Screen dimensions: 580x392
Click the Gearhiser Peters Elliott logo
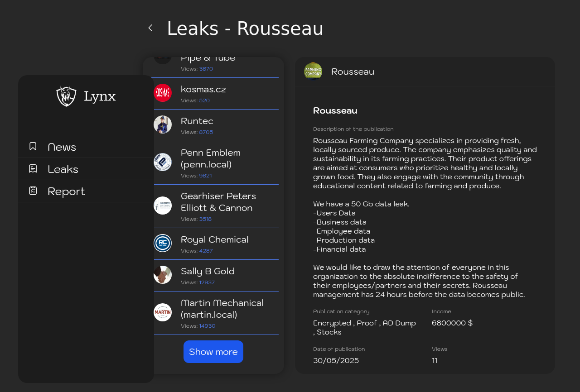tap(163, 206)
